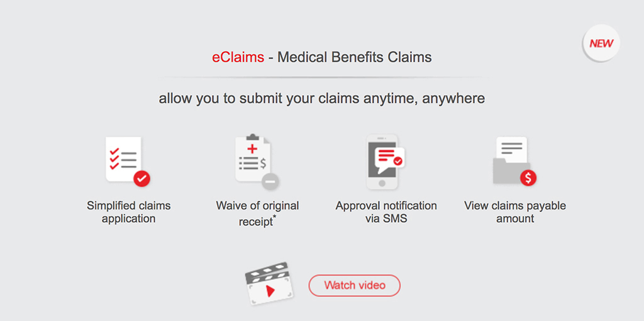This screenshot has width=644, height=321.
Task: Click the red dollar badge on folder
Action: (528, 178)
